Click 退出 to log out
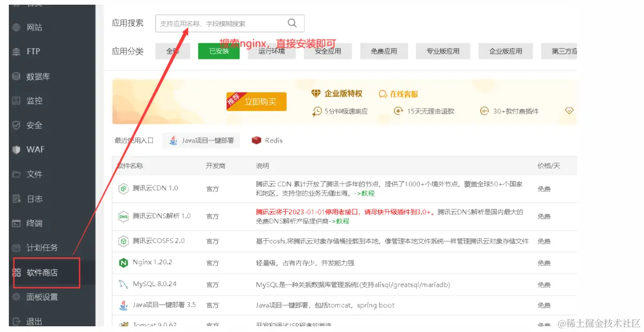This screenshot has width=644, height=332. click(34, 322)
